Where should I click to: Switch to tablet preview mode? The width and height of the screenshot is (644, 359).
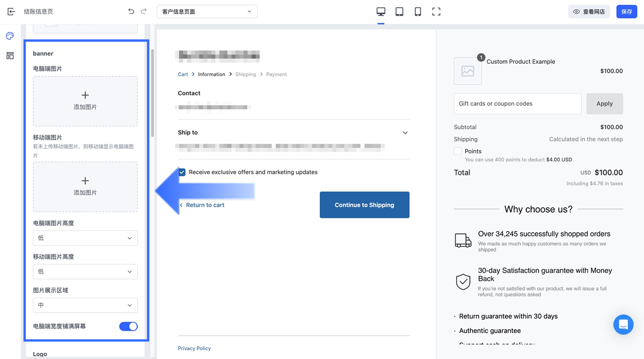click(399, 12)
